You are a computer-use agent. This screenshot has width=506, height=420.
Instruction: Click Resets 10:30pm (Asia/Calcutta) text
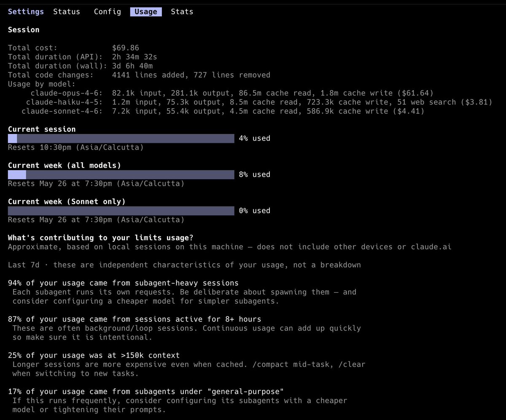click(76, 147)
